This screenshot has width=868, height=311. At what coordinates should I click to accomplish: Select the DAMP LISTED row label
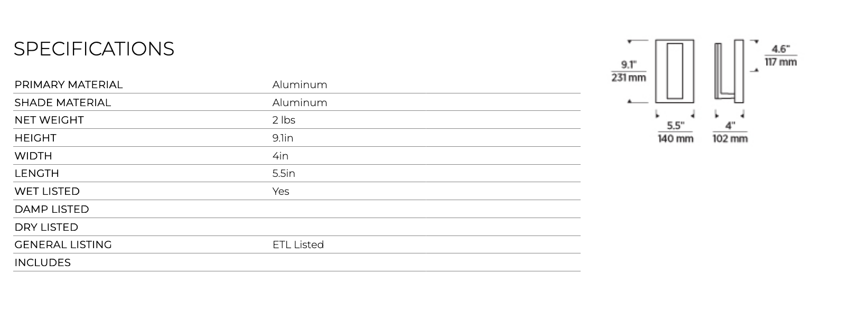[52, 210]
